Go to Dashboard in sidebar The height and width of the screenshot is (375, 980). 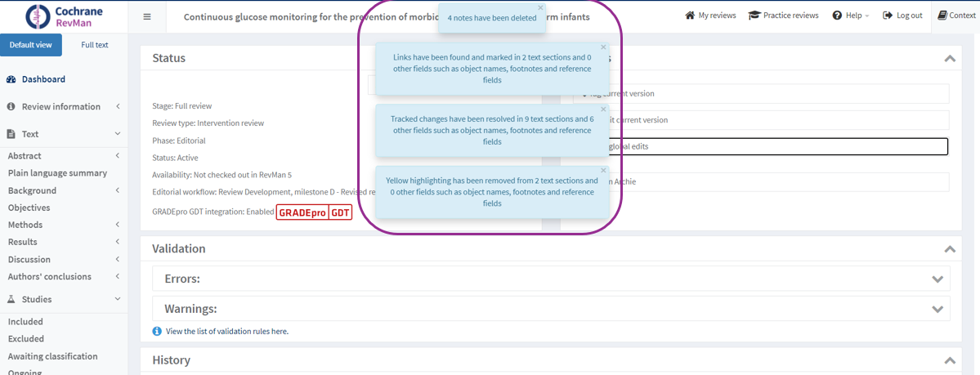point(43,79)
